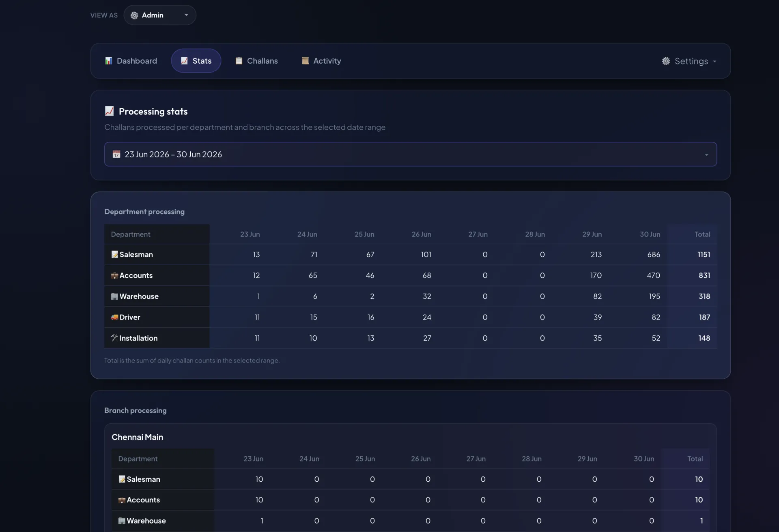Click Salesman 26 Jun value 101

coord(426,254)
